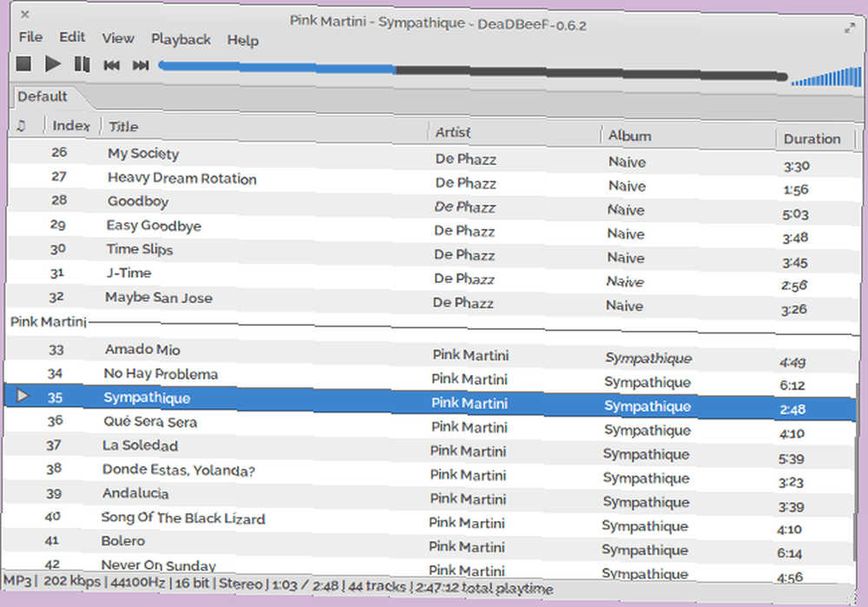Select track 'Song Of The Black Lizard'
The image size is (868, 607).
click(183, 518)
